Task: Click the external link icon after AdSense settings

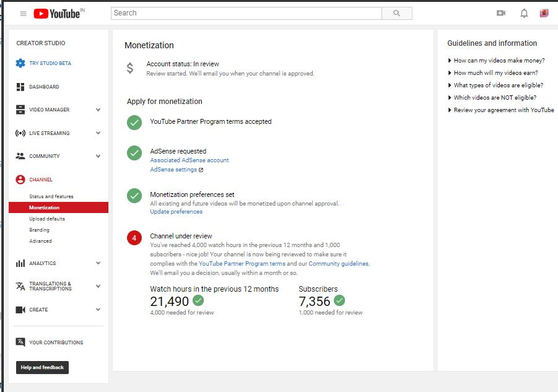Action: [201, 170]
